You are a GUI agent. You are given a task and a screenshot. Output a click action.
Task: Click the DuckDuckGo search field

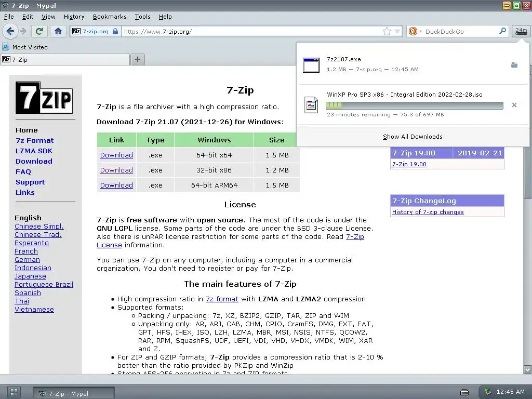(x=460, y=32)
